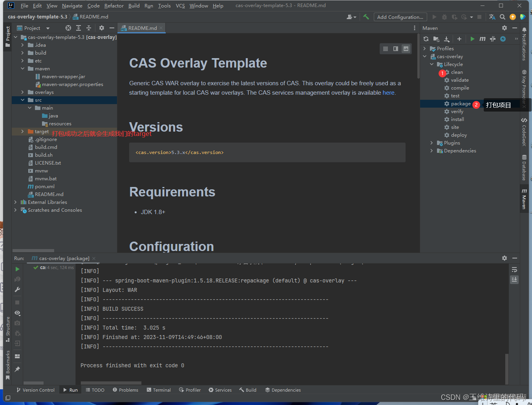532x405 pixels.
Task: Select maven-wrapper.jar file
Action: tap(64, 77)
